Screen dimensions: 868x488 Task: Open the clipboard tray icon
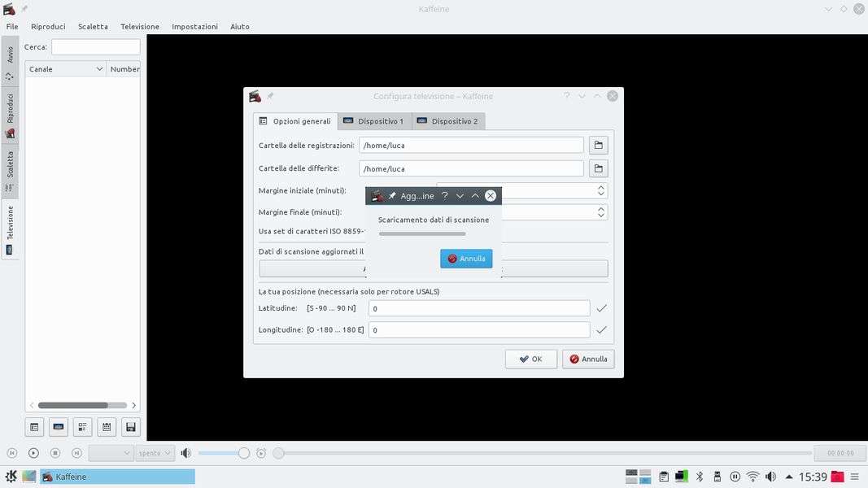664,477
